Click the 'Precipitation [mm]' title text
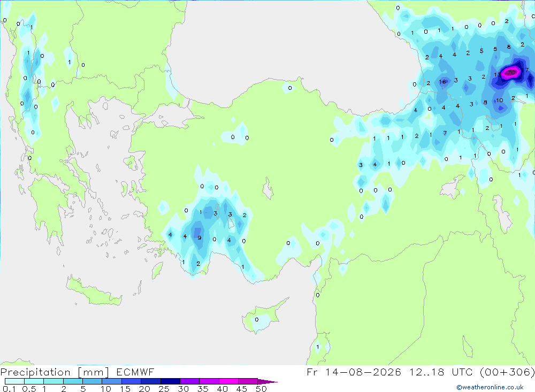The height and width of the screenshot is (392, 535). point(55,372)
